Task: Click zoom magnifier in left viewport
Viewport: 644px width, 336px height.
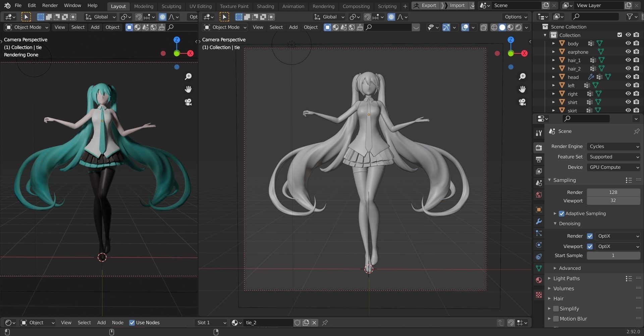Action: (x=188, y=77)
